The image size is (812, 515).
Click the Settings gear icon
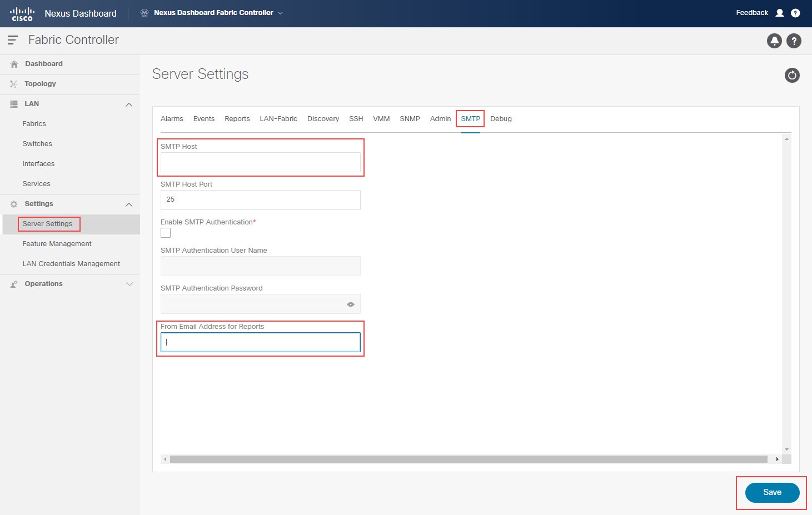coord(14,204)
